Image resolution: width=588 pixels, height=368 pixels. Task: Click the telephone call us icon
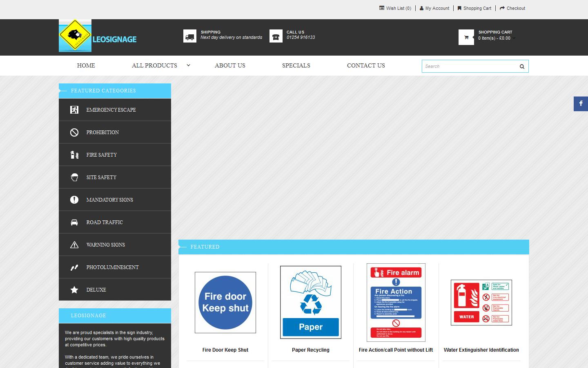click(276, 36)
